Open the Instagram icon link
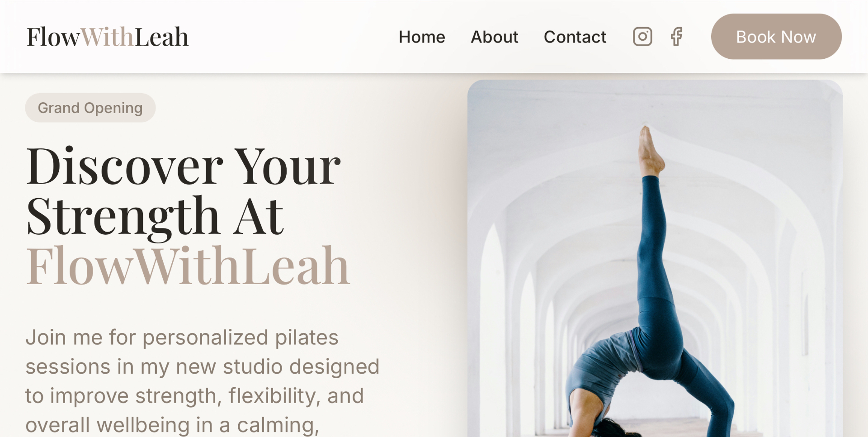This screenshot has width=868, height=437. tap(642, 37)
